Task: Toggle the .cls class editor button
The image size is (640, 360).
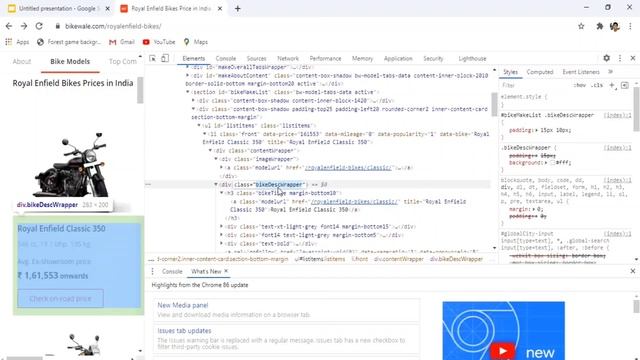Action: pos(597,85)
